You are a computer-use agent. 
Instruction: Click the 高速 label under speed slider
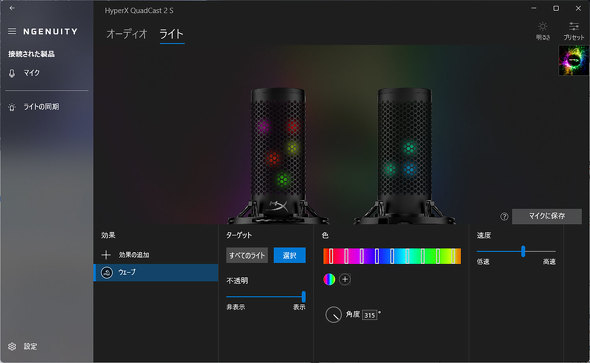click(x=549, y=262)
